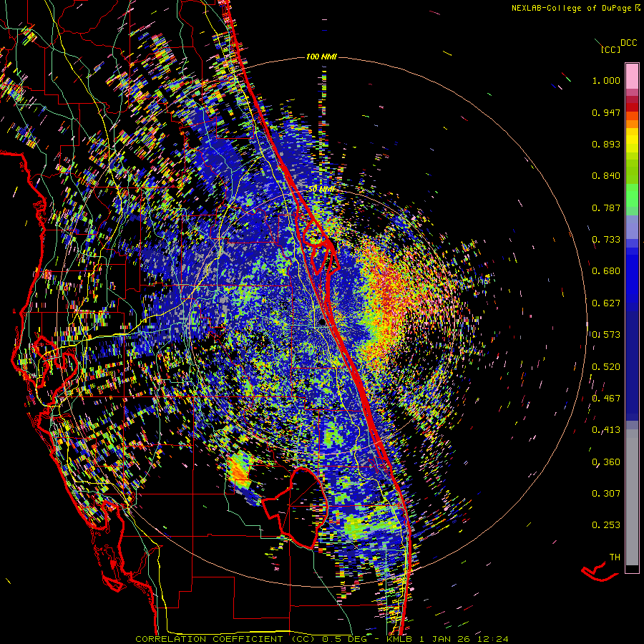Click the 0.520 scale value

coord(606,367)
